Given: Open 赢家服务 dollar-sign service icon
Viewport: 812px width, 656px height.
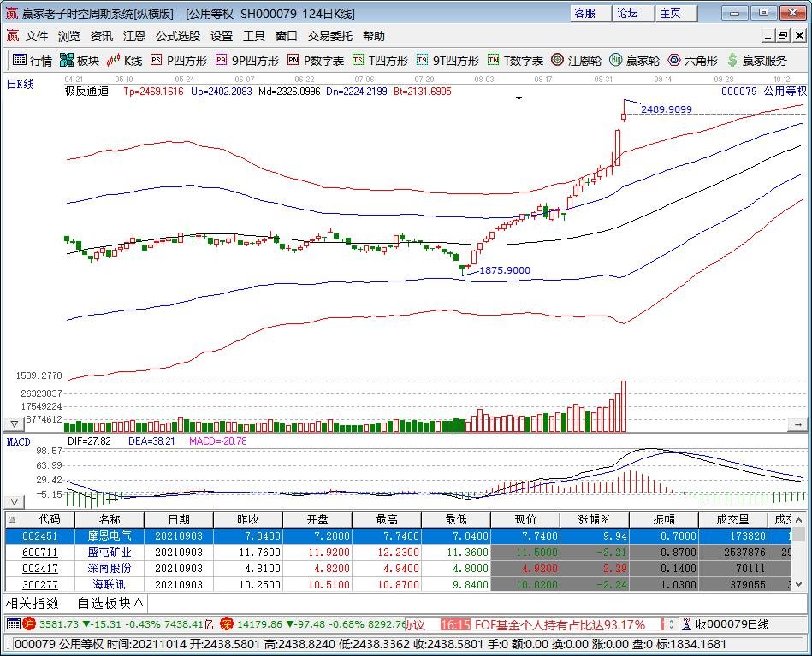Looking at the screenshot, I should click(756, 61).
